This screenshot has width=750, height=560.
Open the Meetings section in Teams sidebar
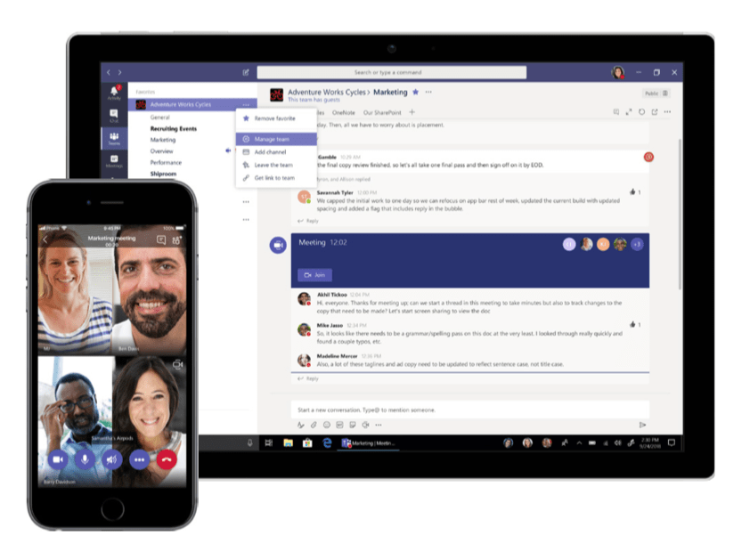[114, 161]
